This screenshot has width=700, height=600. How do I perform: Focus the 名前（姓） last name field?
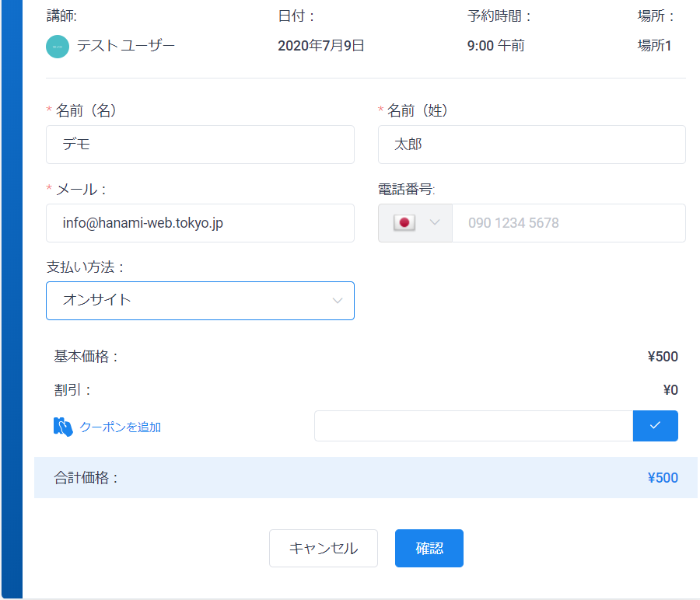coord(532,145)
